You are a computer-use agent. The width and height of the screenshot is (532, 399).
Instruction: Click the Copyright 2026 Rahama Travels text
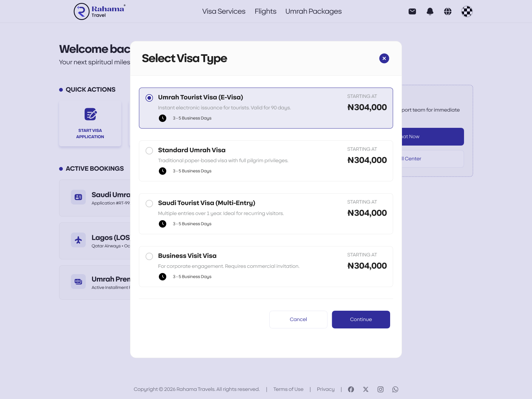(x=197, y=389)
